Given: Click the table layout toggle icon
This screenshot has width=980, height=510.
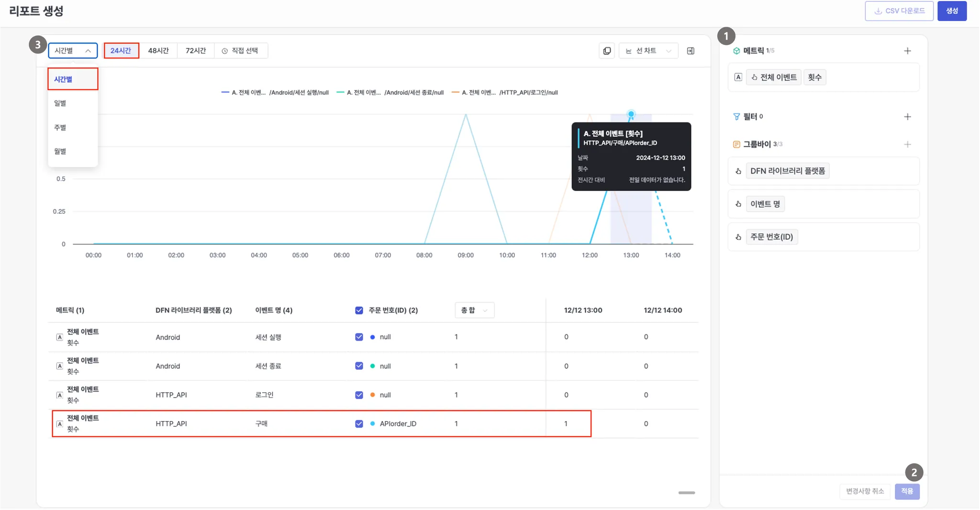Looking at the screenshot, I should point(690,51).
